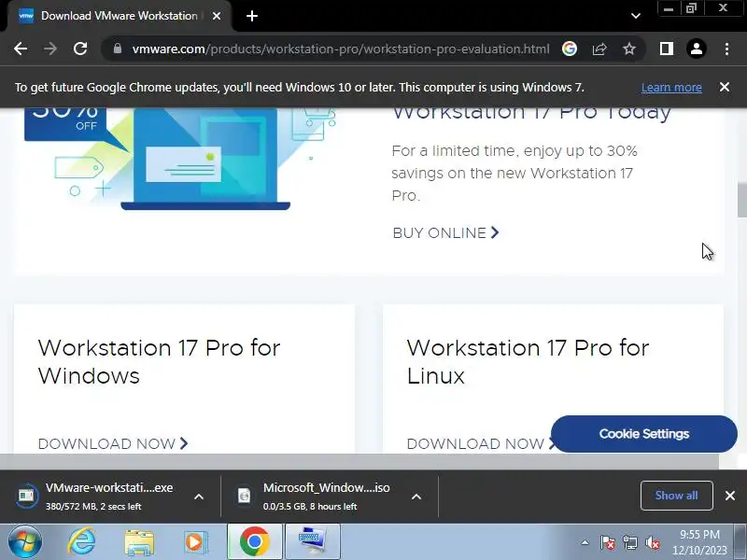The image size is (747, 560).
Task: Bookmark this page with the star
Action: tap(629, 49)
